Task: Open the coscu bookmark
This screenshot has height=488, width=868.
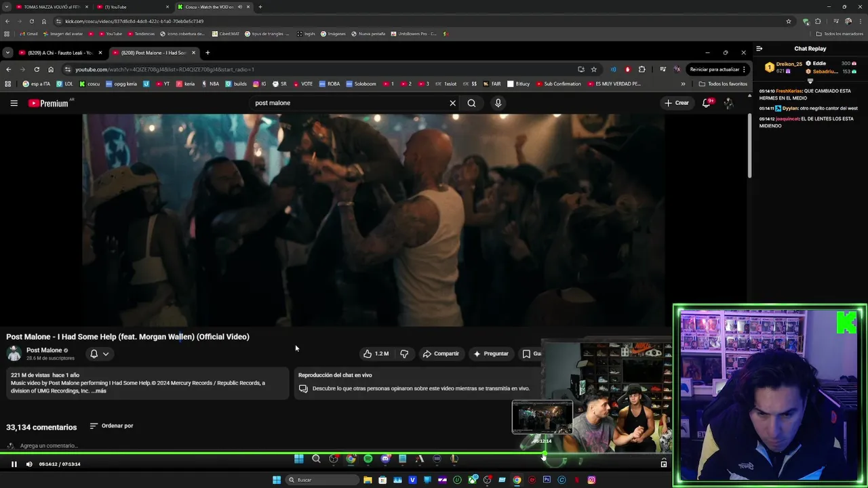Action: [90, 84]
